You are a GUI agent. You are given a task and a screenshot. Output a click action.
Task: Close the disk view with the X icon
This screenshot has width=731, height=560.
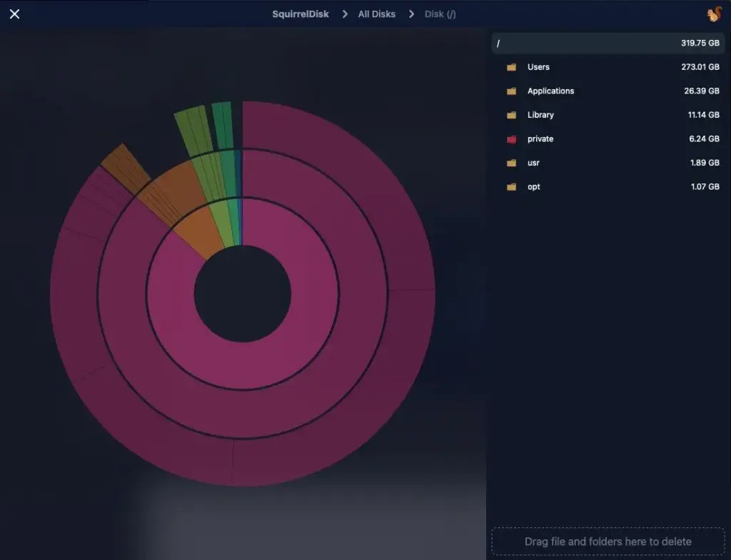click(14, 14)
